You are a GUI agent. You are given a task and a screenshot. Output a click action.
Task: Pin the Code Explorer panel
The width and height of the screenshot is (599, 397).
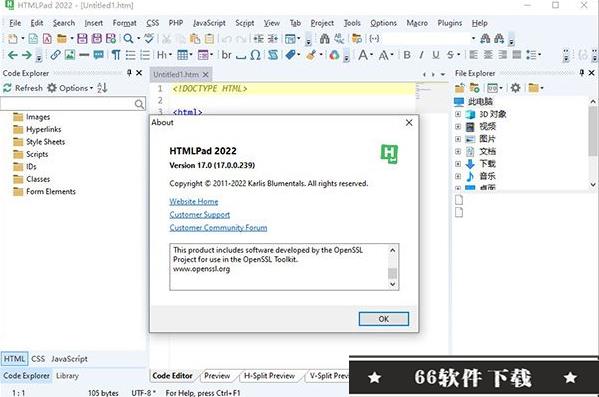129,73
